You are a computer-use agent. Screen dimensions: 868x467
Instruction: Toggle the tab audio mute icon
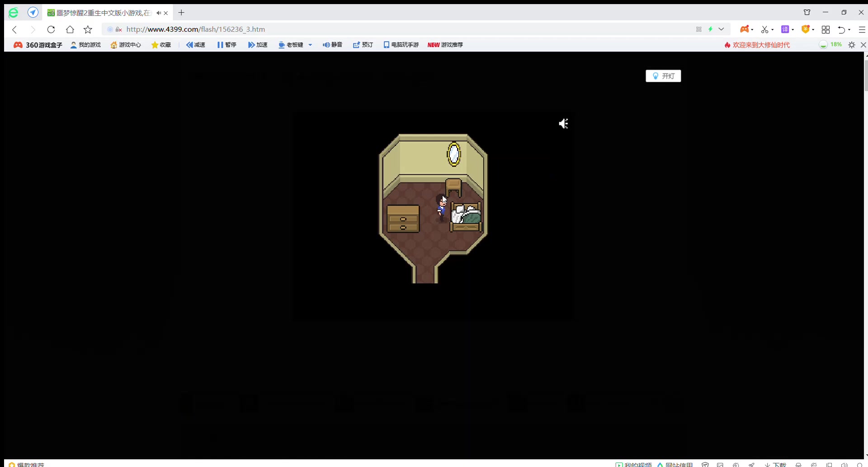click(158, 13)
